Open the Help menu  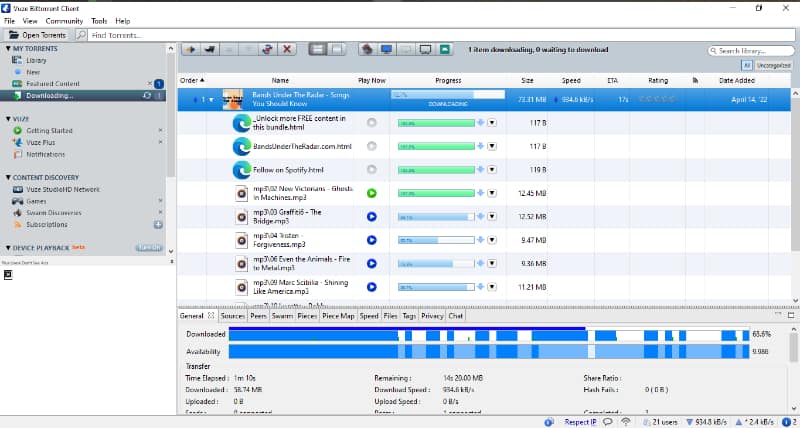122,21
